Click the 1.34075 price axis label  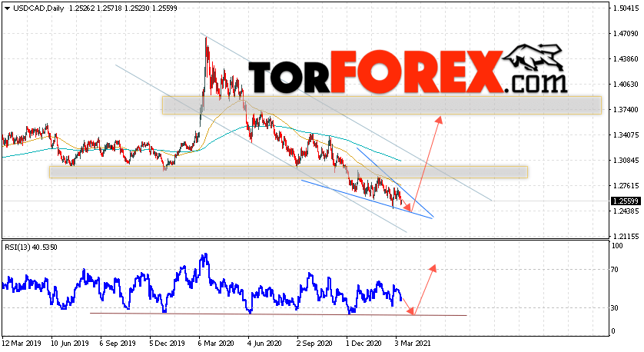pyautogui.click(x=626, y=135)
